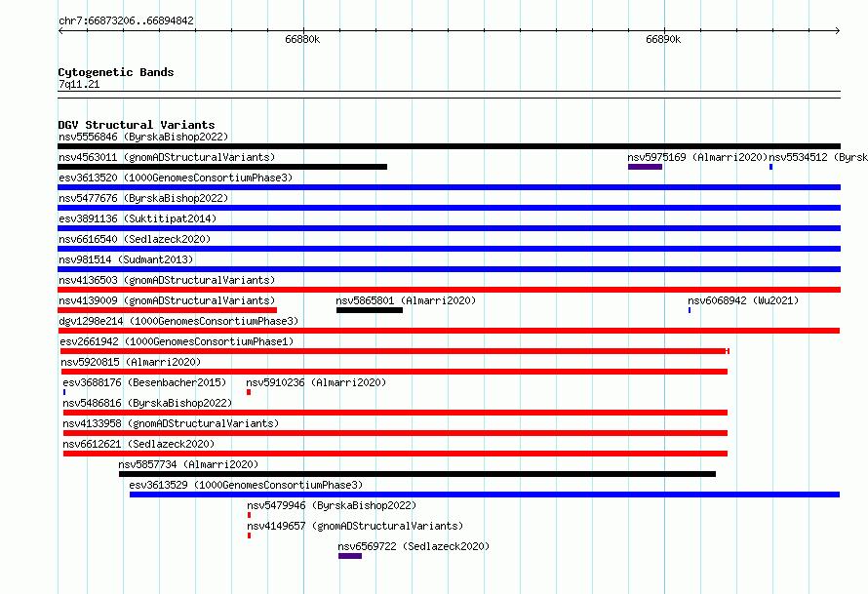Click the black bar under nsv5857734

click(417, 474)
